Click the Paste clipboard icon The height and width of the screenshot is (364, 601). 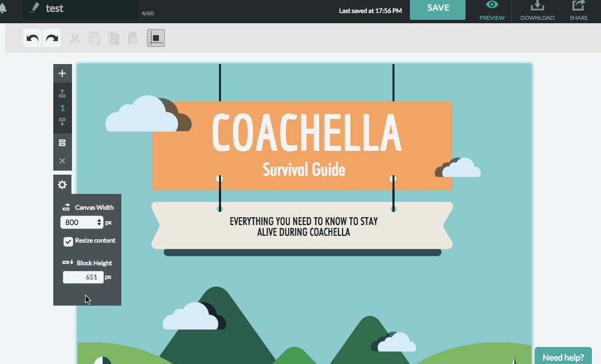113,39
